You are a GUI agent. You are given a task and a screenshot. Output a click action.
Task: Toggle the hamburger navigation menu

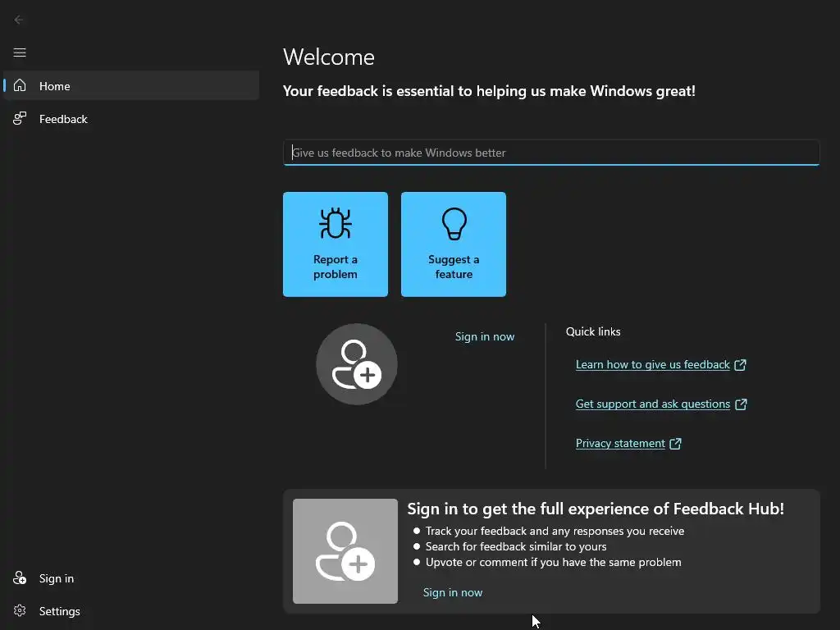point(20,52)
